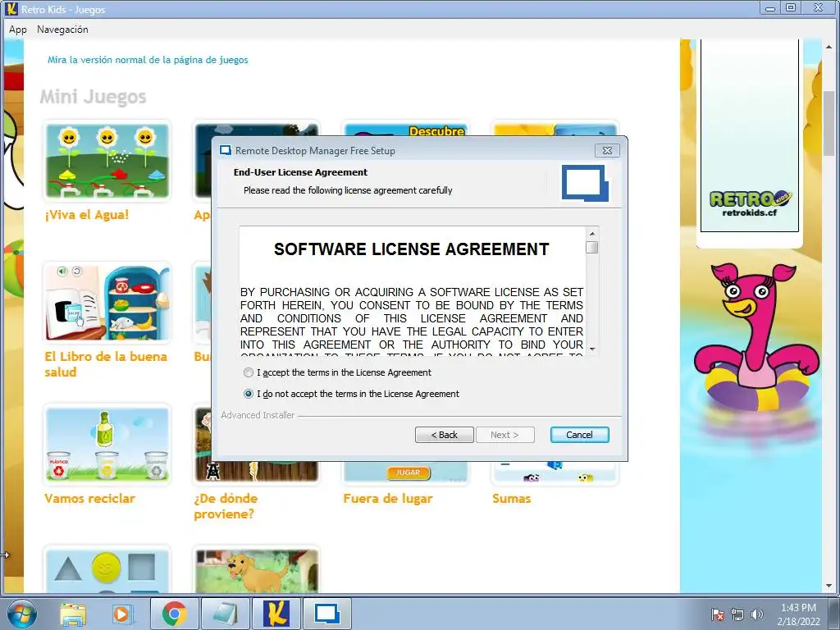840x630 pixels.
Task: Click license text scrollbar up arrow
Action: tap(592, 234)
